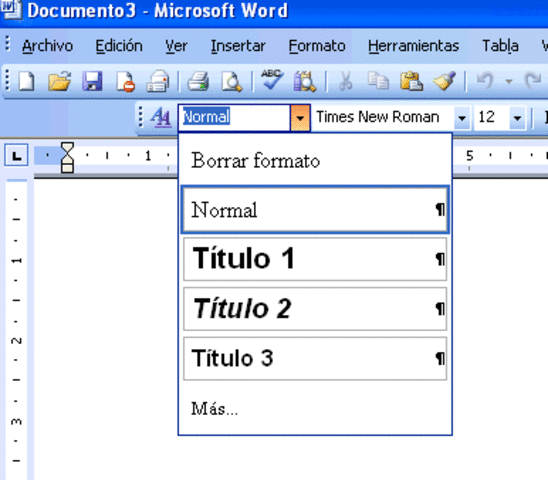Click the Undo arrow icon
548x480 pixels.
coord(486,81)
